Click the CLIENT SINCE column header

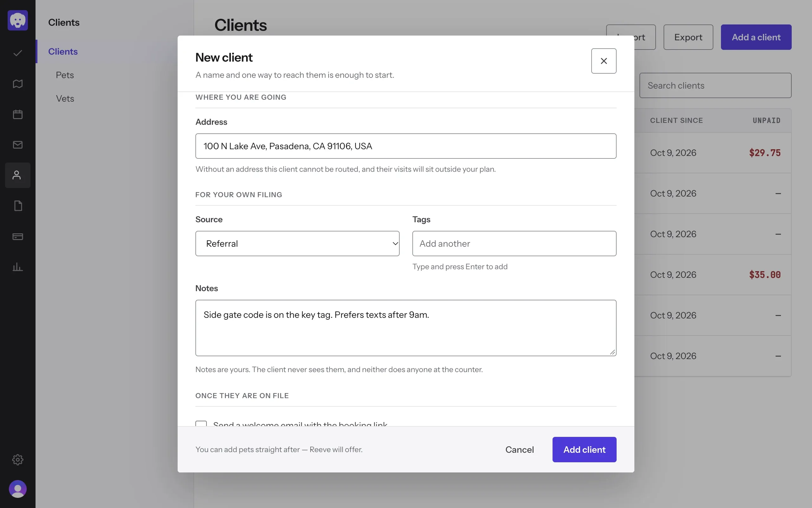[676, 120]
